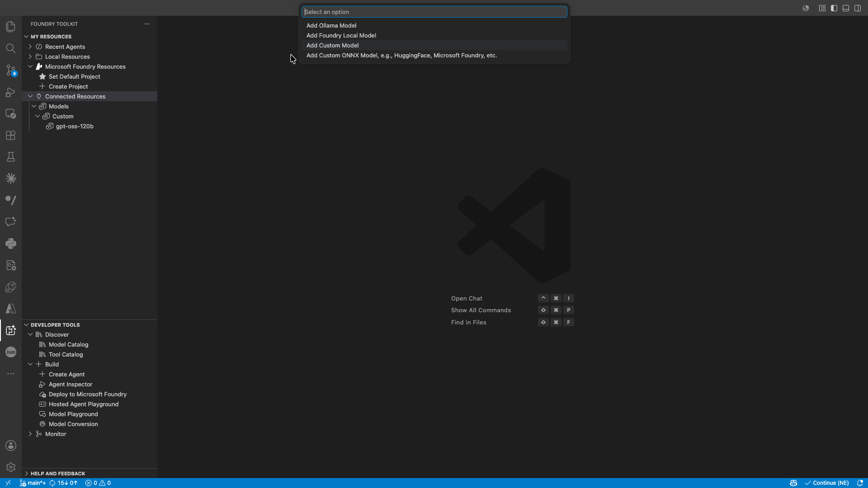Open the satellite-shaped activity bar icon

(x=11, y=287)
